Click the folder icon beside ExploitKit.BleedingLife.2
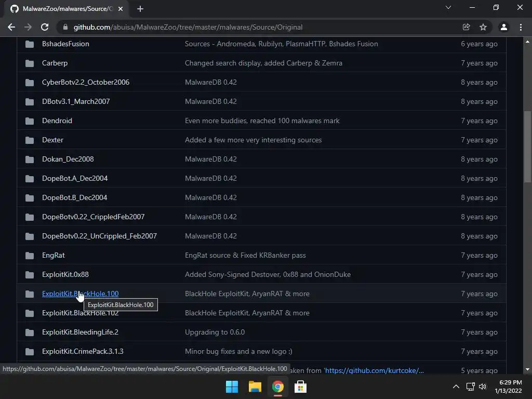The image size is (532, 399). tap(30, 332)
